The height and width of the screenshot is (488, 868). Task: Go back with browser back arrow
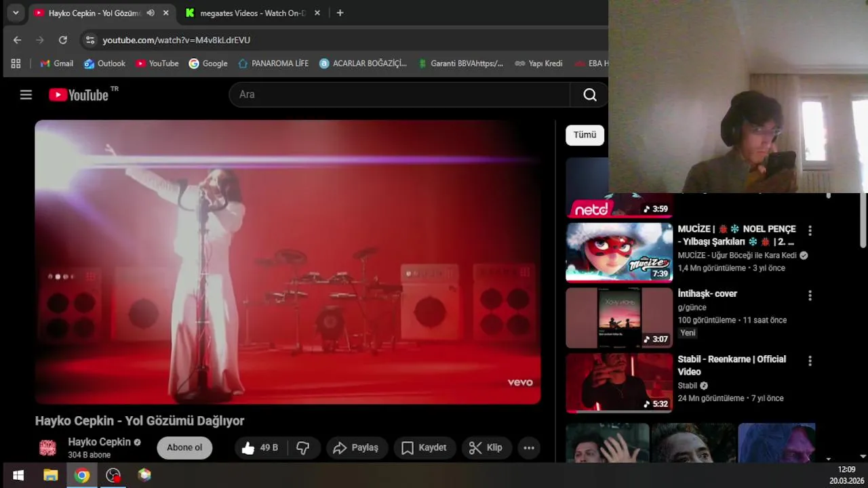point(18,40)
